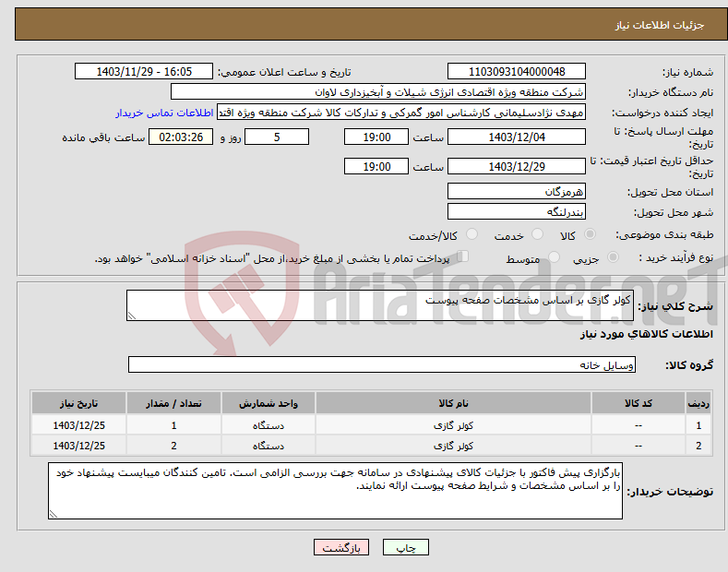Click the اطلاعات کالاهای مورد نیاز heading
Screen dimensions: 728x572
(646, 334)
